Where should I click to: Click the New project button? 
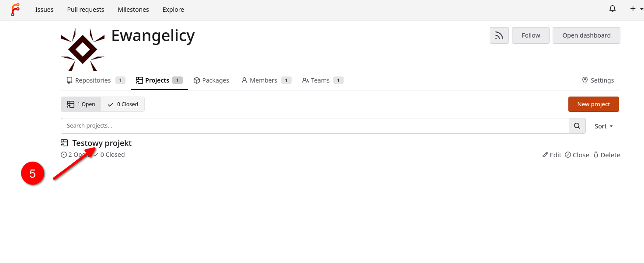pos(593,104)
